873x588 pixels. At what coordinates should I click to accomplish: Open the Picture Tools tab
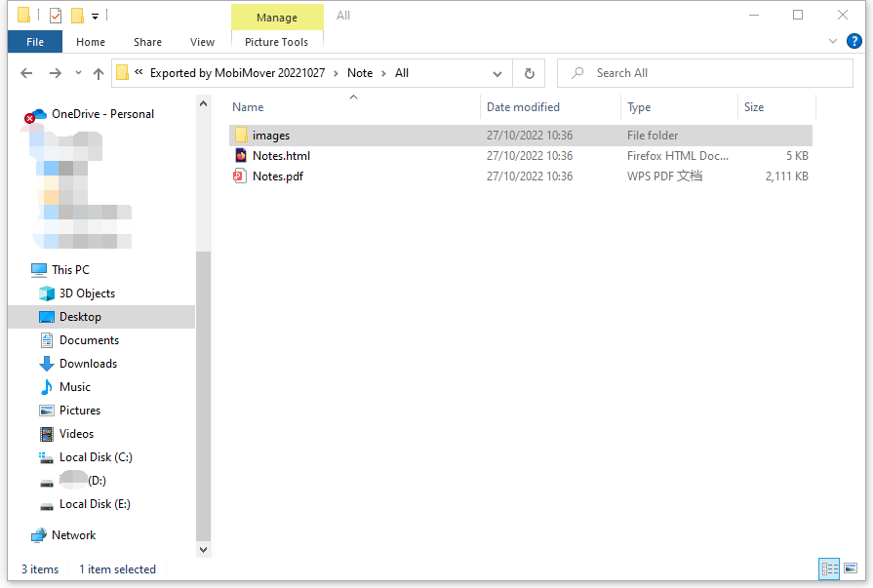276,42
